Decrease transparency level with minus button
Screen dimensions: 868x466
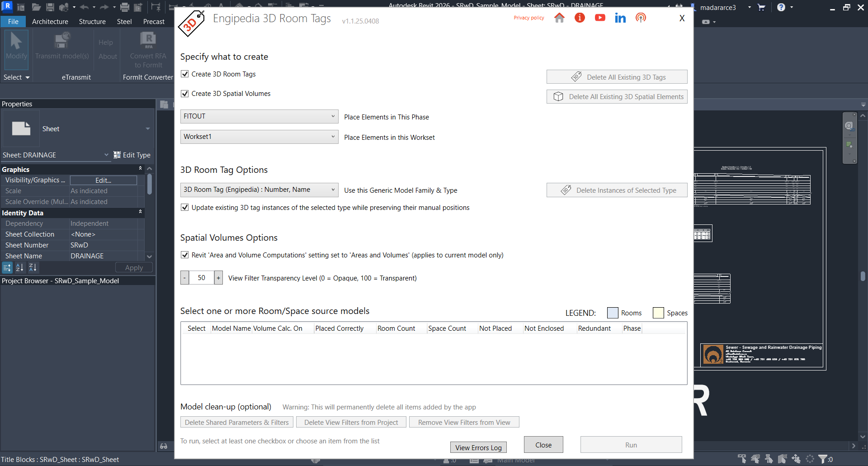point(184,278)
